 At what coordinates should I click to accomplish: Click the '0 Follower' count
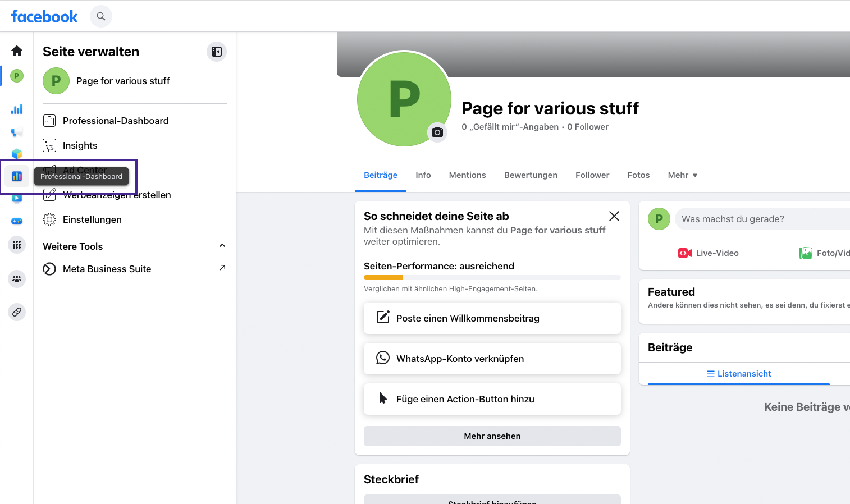pyautogui.click(x=588, y=127)
